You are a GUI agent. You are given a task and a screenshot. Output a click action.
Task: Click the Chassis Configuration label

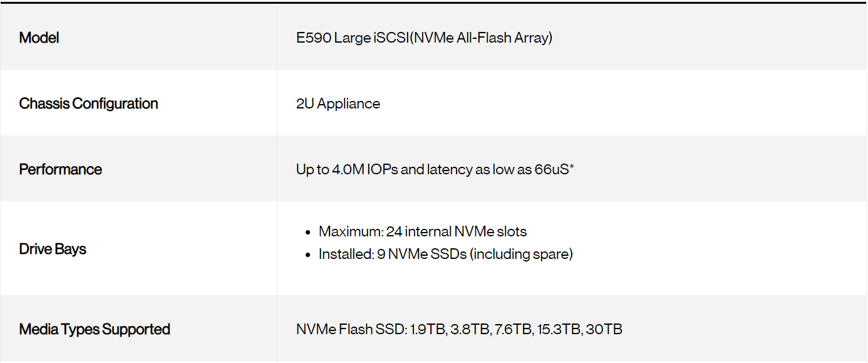[88, 103]
